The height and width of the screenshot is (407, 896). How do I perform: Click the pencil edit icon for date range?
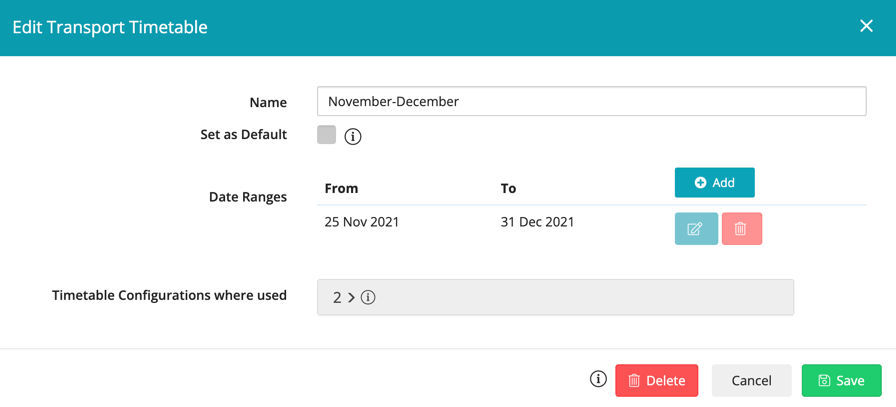696,229
